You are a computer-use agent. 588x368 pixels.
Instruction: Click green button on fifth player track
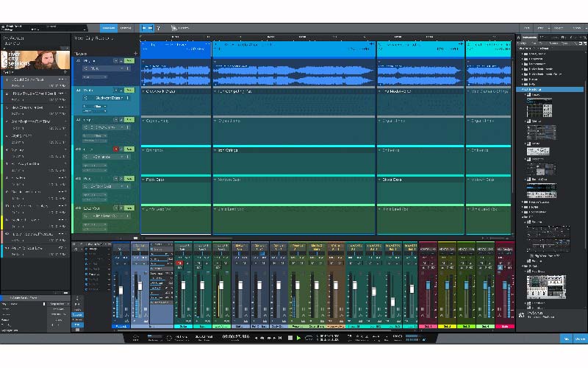[x=129, y=178]
